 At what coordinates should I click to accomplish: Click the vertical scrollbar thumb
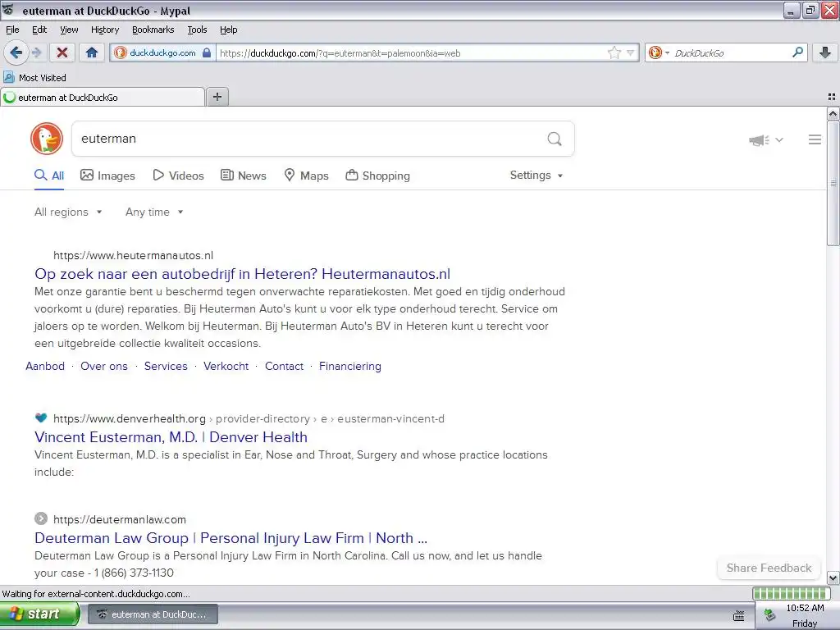coord(833,183)
